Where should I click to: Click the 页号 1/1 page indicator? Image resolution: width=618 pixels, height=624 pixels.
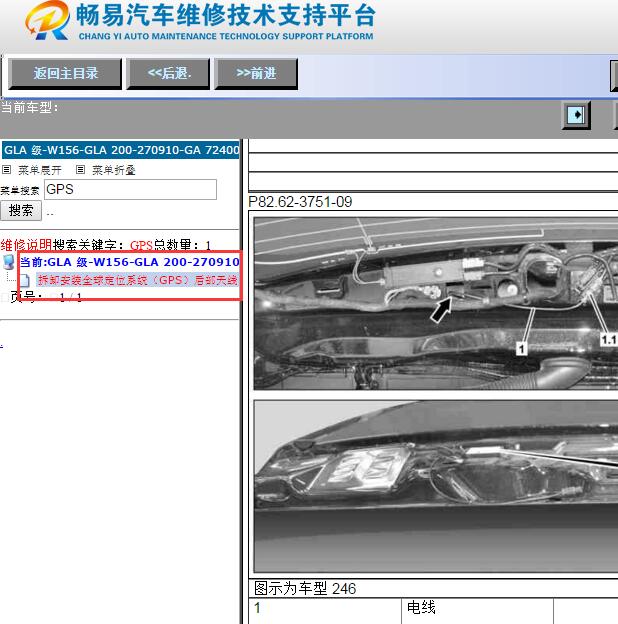tap(46, 297)
